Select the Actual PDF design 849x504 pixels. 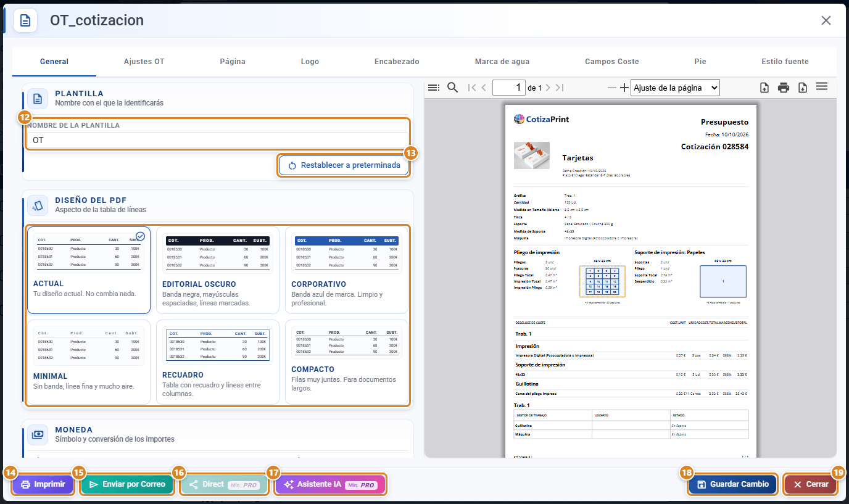tap(89, 270)
